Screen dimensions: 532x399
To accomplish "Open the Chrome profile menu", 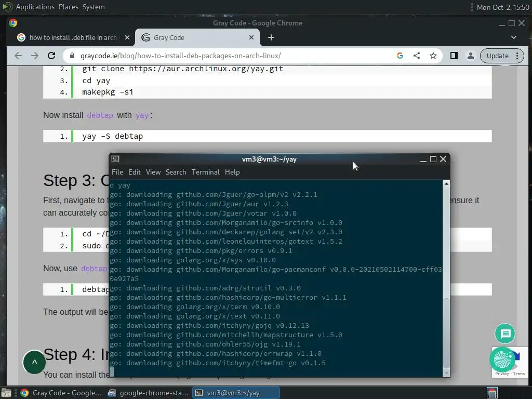I will click(471, 56).
